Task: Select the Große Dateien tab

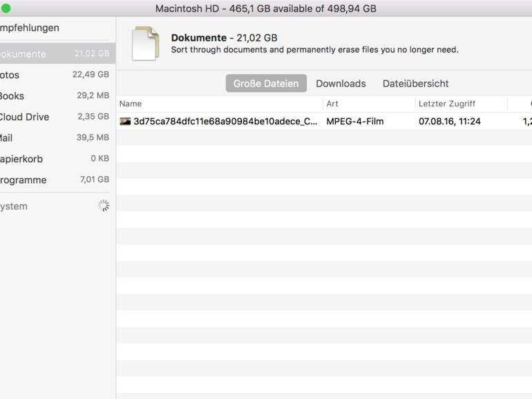Action: pos(266,84)
